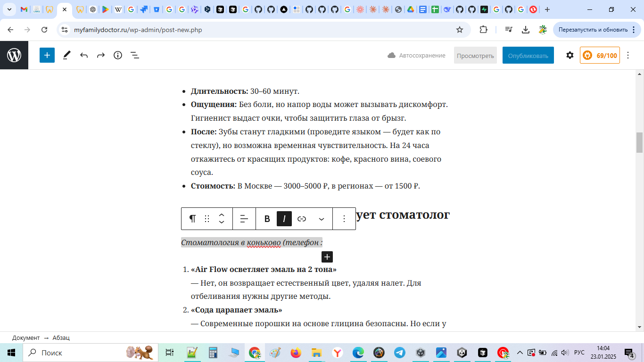Click the Просмотреть preview button
Image resolution: width=644 pixels, height=362 pixels.
coord(475,55)
